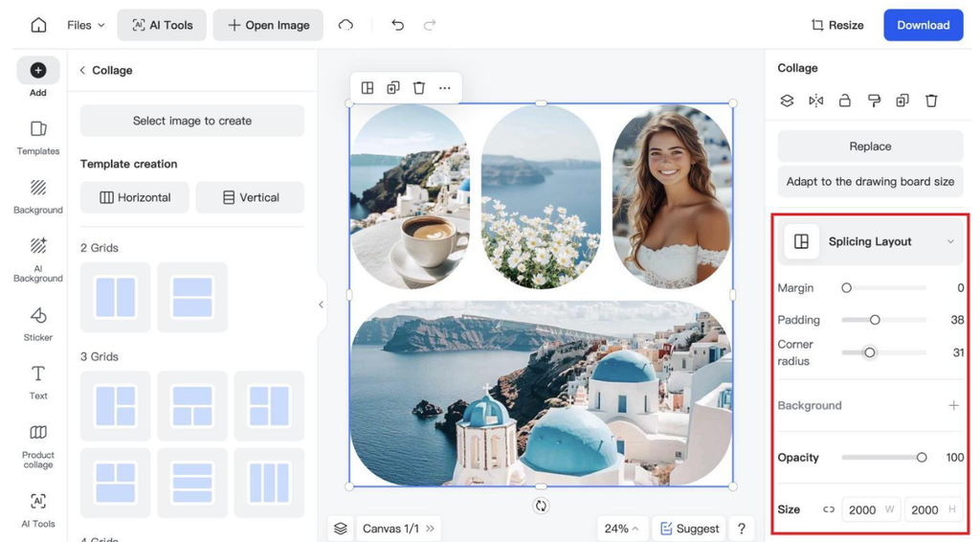Open the Resize option
Image resolution: width=980 pixels, height=542 pixels.
837,25
